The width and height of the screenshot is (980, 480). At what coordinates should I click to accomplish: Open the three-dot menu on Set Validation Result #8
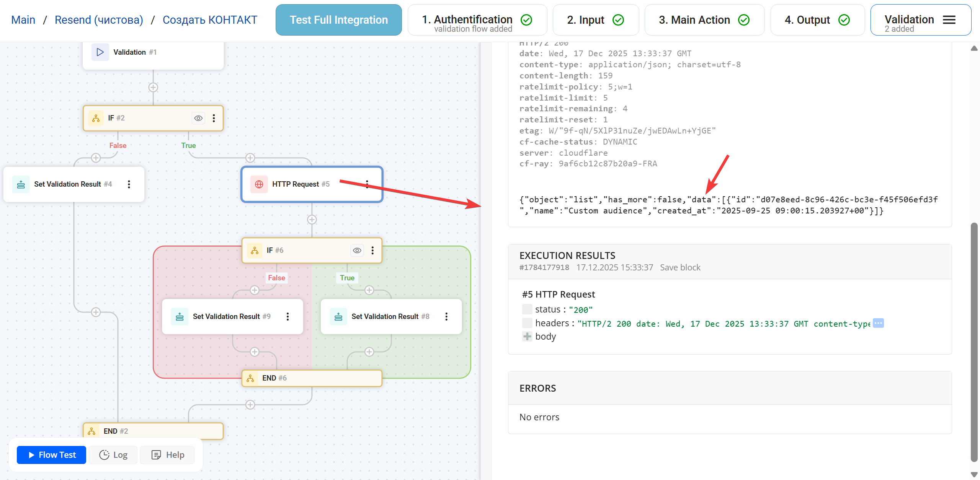(x=446, y=316)
